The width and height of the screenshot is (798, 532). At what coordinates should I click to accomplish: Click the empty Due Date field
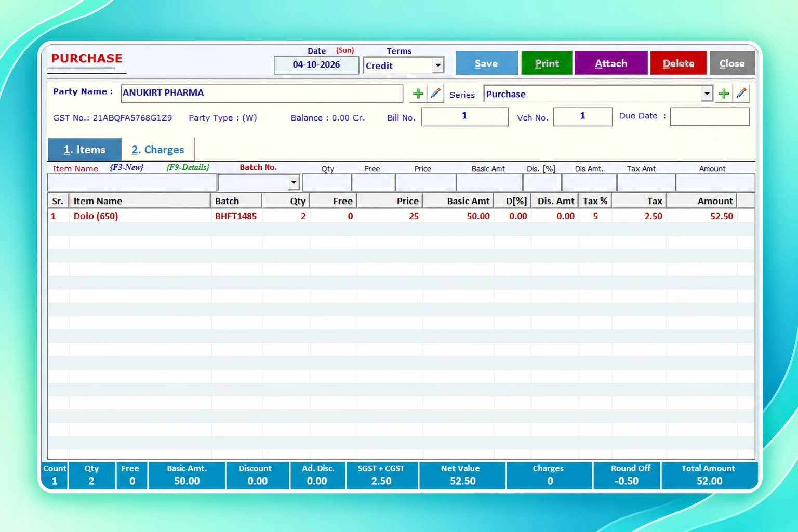click(x=710, y=116)
